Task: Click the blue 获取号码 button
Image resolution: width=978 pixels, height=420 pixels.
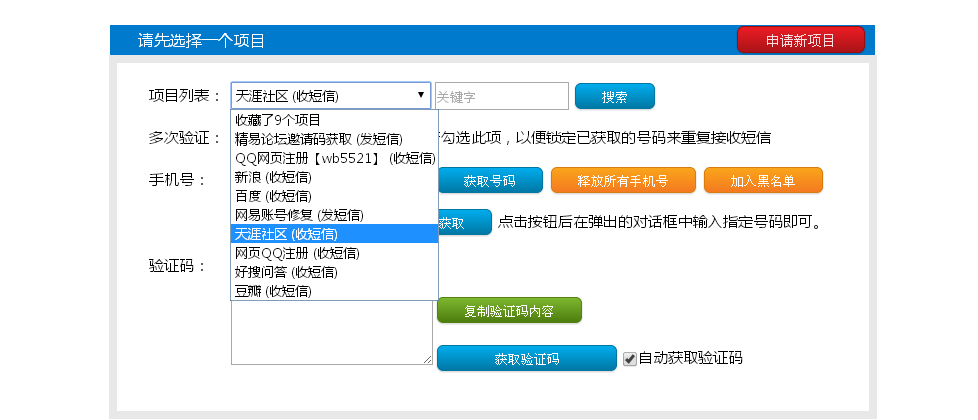Action: tap(490, 180)
